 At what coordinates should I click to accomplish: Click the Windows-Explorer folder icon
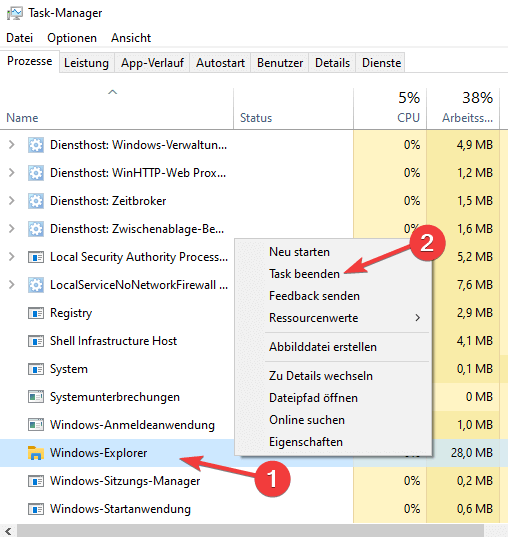pyautogui.click(x=36, y=453)
